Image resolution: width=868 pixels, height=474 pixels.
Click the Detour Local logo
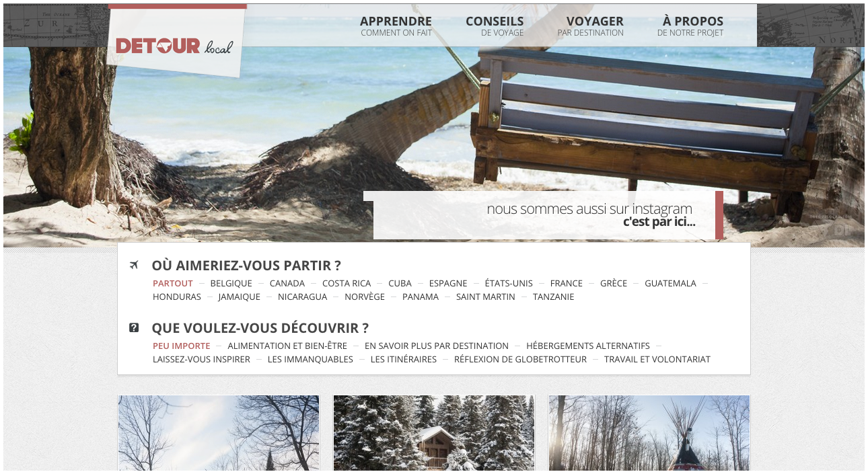click(174, 46)
